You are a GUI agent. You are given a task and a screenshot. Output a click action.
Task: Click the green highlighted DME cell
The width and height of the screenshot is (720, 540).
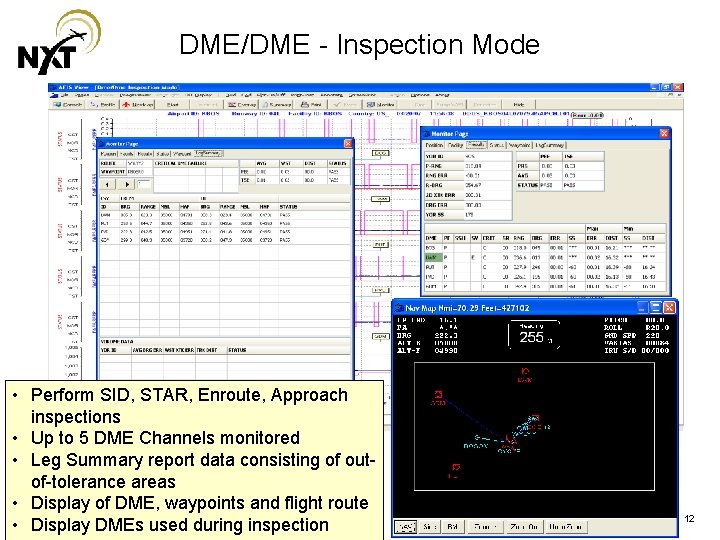(x=433, y=258)
